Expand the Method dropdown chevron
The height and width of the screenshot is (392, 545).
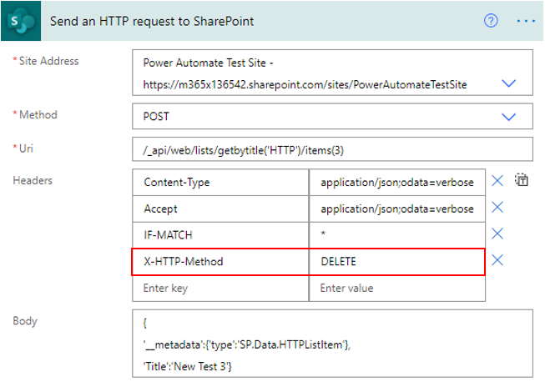tap(508, 117)
